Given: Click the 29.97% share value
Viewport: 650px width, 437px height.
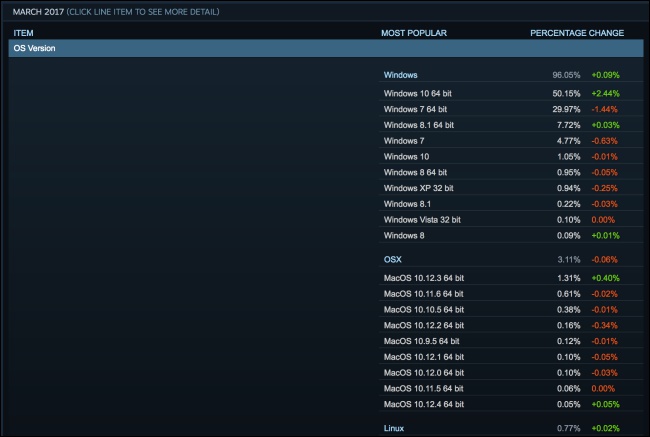Looking at the screenshot, I should [x=566, y=109].
